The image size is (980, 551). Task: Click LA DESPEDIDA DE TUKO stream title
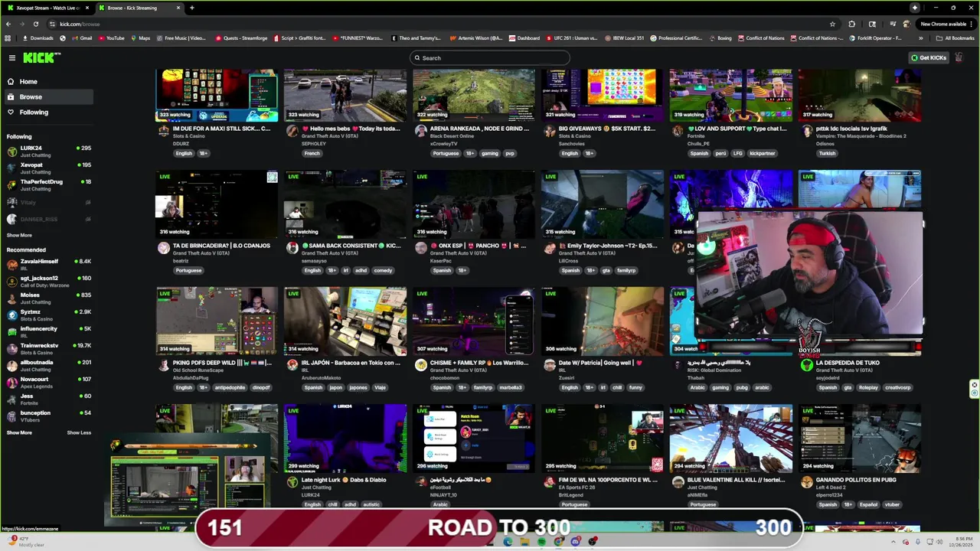(848, 363)
